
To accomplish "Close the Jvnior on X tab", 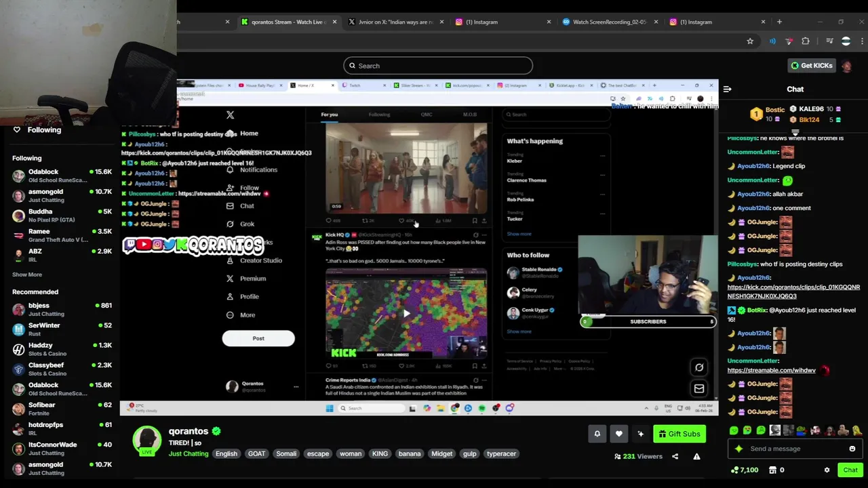I will click(x=442, y=22).
